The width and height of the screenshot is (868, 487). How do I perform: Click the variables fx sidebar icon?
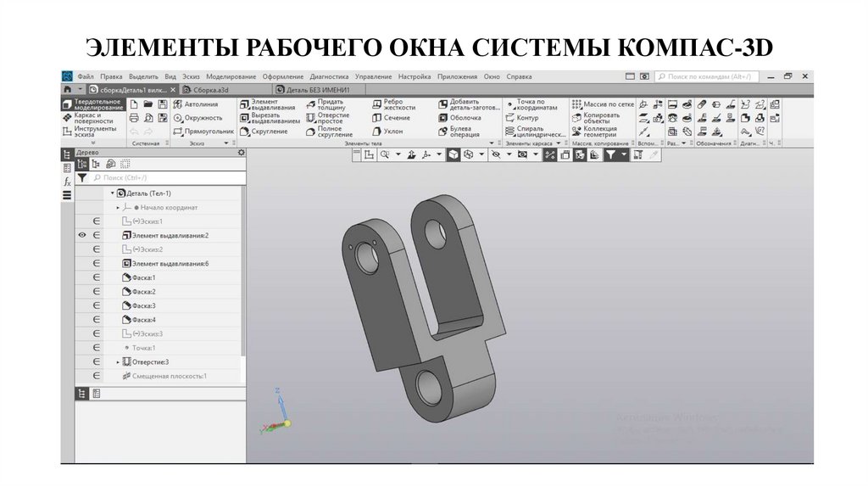(x=67, y=182)
